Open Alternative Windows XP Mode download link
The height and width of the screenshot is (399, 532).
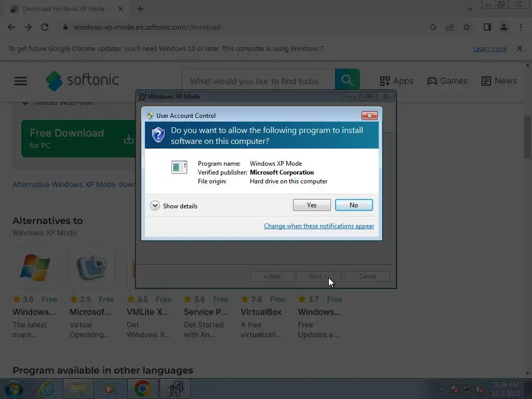point(74,184)
